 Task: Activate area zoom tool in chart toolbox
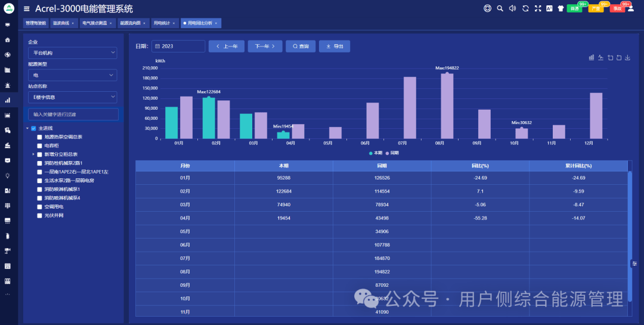pyautogui.click(x=611, y=57)
